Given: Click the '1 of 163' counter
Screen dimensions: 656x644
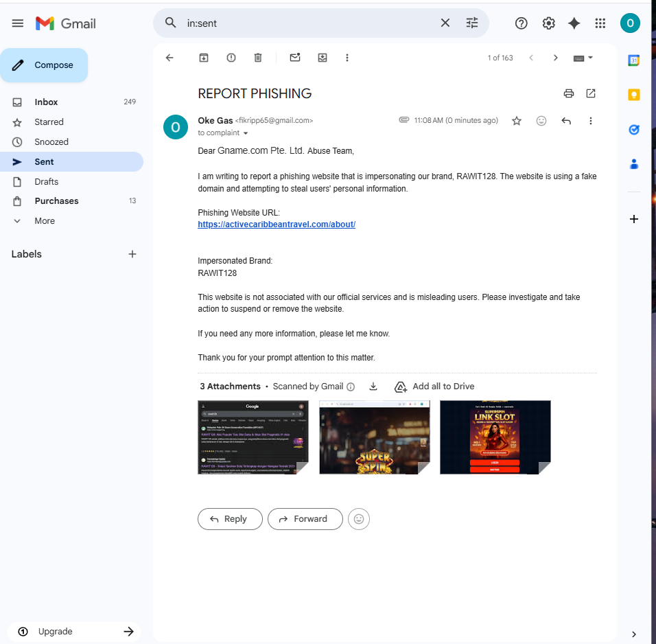Looking at the screenshot, I should [x=500, y=58].
